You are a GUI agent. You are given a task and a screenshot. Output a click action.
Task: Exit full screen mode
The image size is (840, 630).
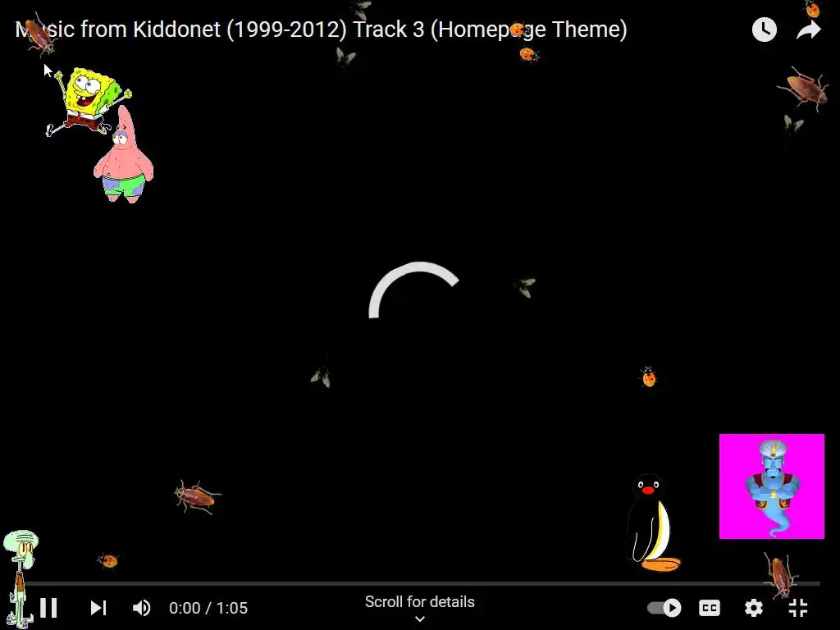(798, 608)
